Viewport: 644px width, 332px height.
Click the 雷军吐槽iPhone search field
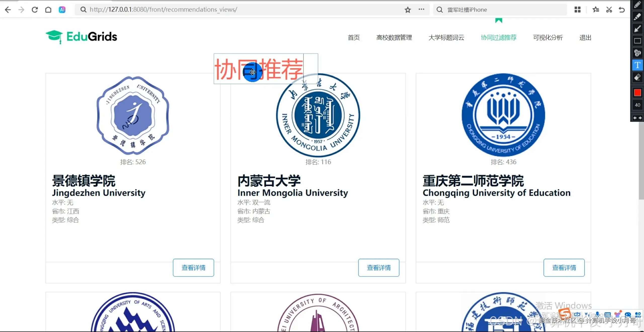click(x=500, y=10)
